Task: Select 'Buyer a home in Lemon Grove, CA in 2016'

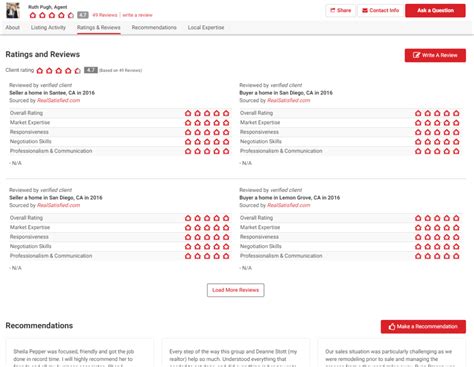Action: pos(290,198)
